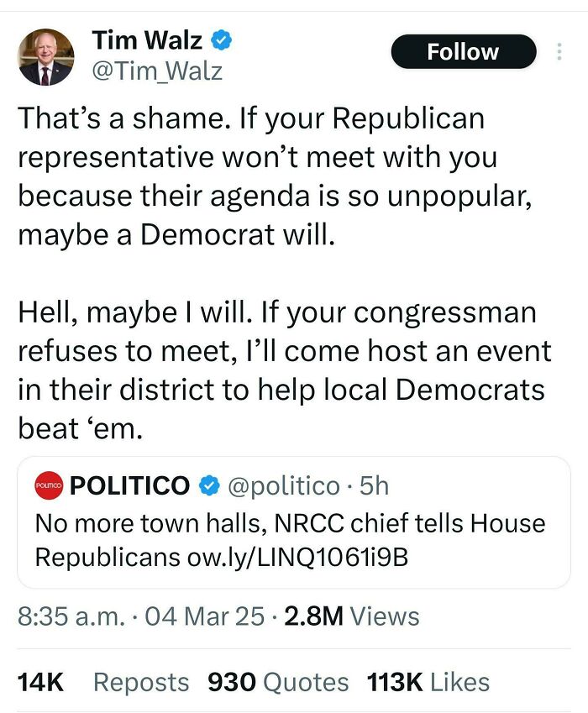588x713 pixels.
Task: Click the quoted POLITICO headline text
Action: (252, 523)
